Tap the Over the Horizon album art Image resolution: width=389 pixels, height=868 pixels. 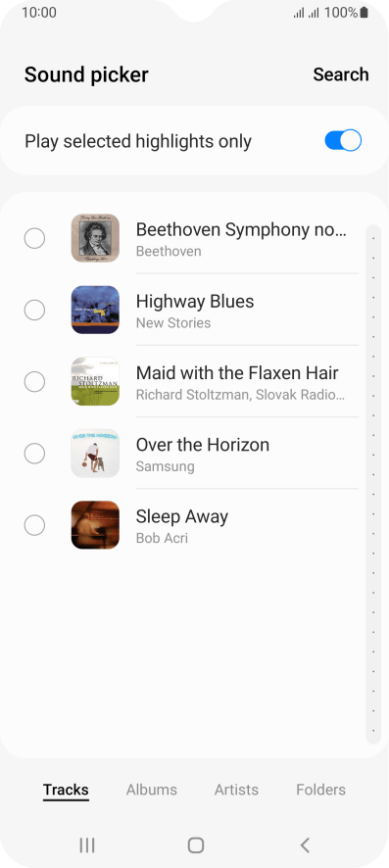click(x=95, y=454)
